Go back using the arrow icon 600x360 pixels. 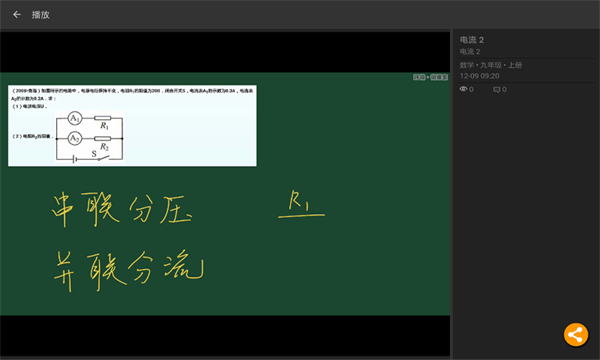[x=16, y=15]
